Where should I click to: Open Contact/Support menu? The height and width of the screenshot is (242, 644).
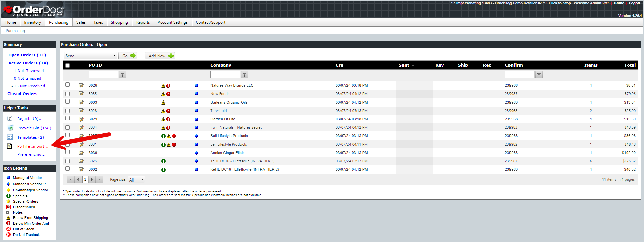(211, 22)
